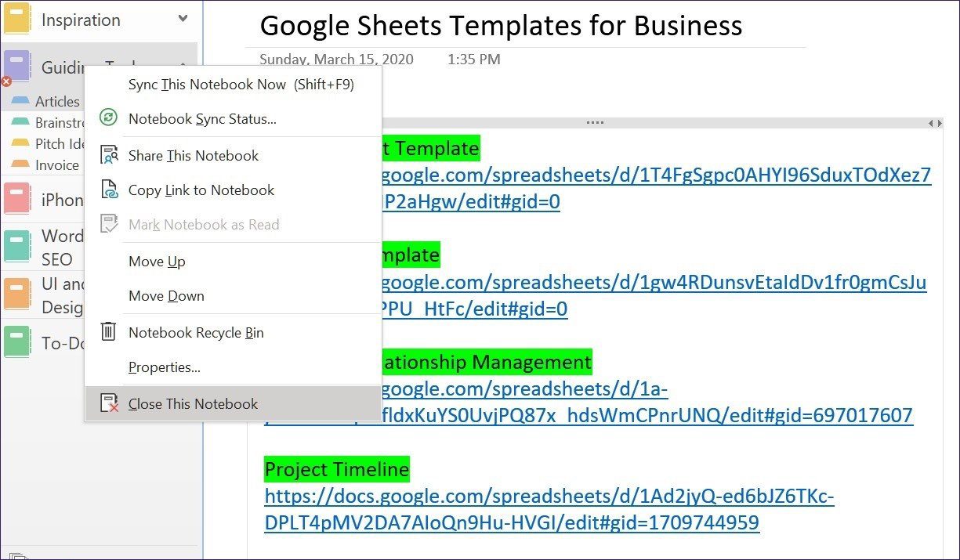The image size is (960, 560).
Task: Click the Close This Notebook icon
Action: point(109,403)
